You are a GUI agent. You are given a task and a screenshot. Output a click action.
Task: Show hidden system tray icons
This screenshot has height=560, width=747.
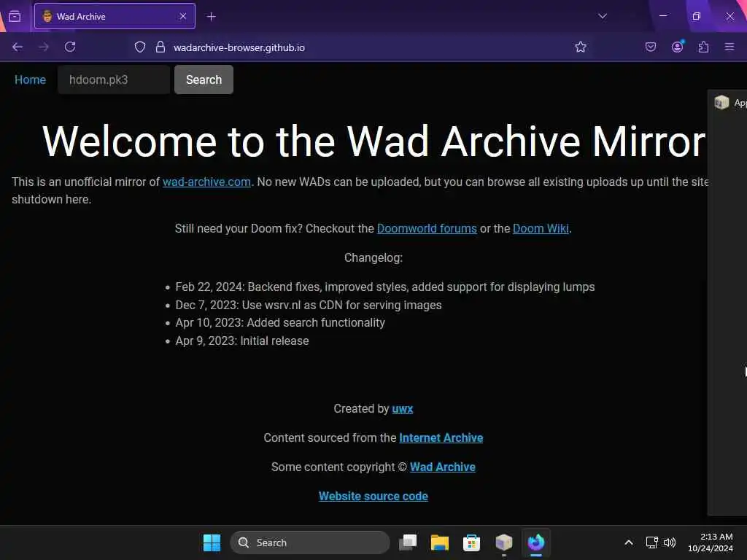click(x=628, y=542)
